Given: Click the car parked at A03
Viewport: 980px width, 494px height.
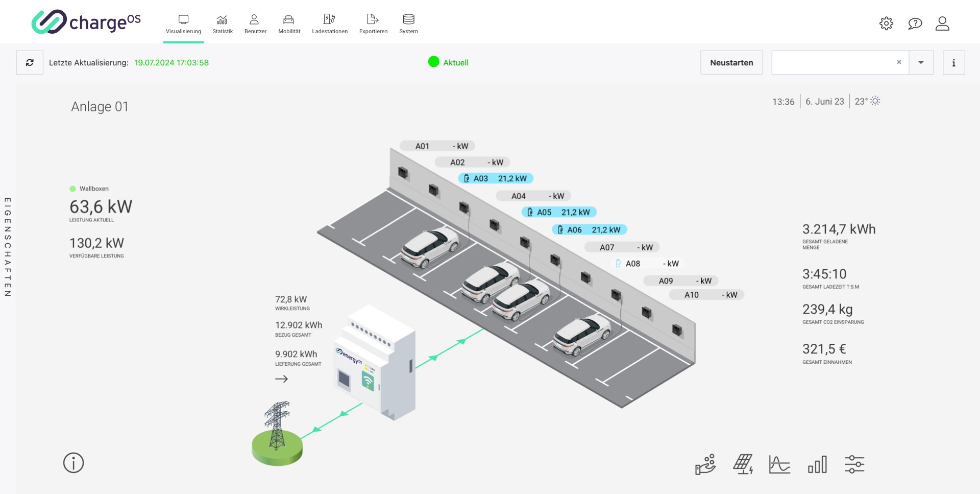Looking at the screenshot, I should point(429,247).
